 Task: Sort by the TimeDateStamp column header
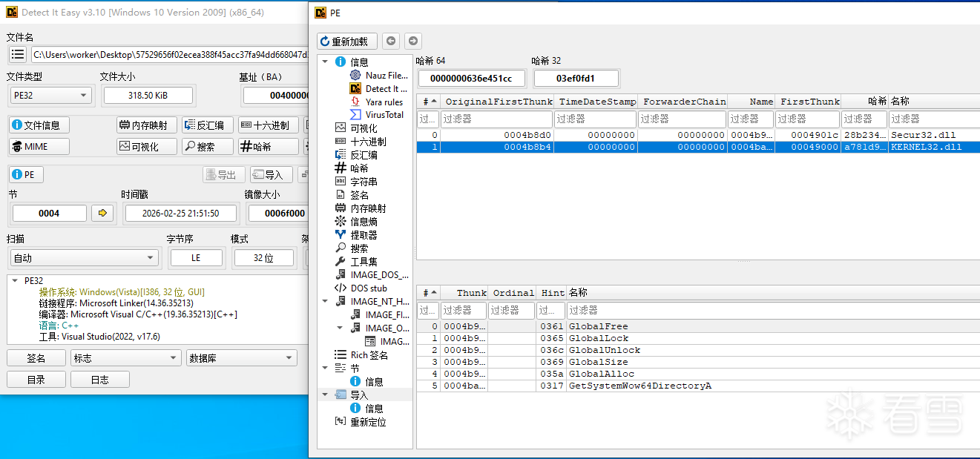click(596, 102)
